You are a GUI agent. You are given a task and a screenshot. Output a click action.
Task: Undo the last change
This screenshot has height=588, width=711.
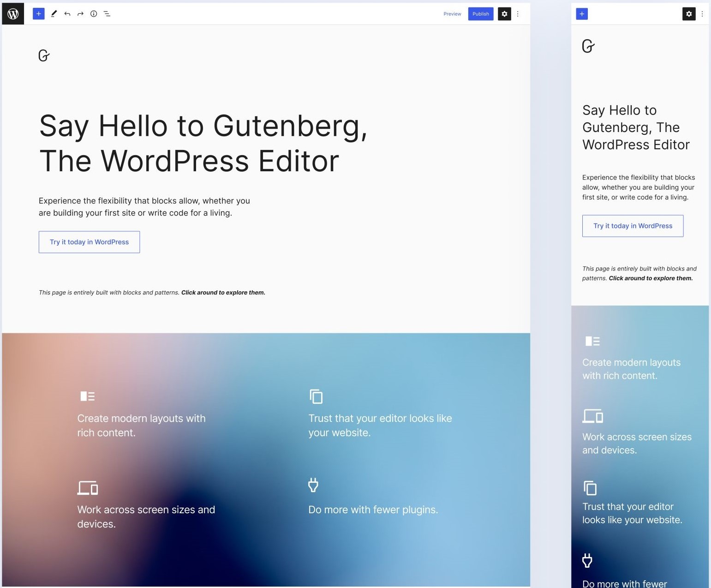point(67,14)
